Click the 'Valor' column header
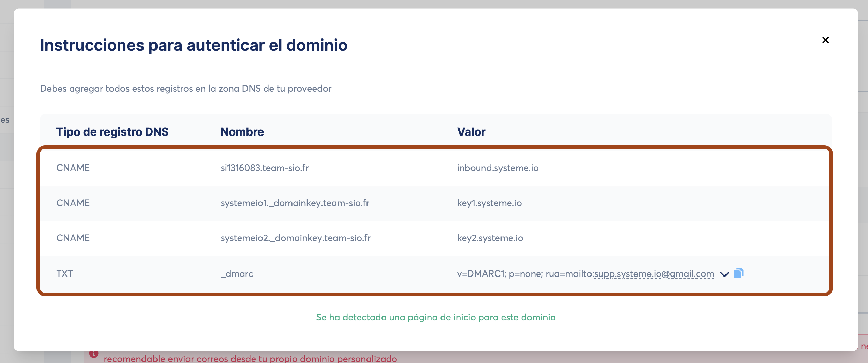Viewport: 868px width, 363px height. point(471,132)
